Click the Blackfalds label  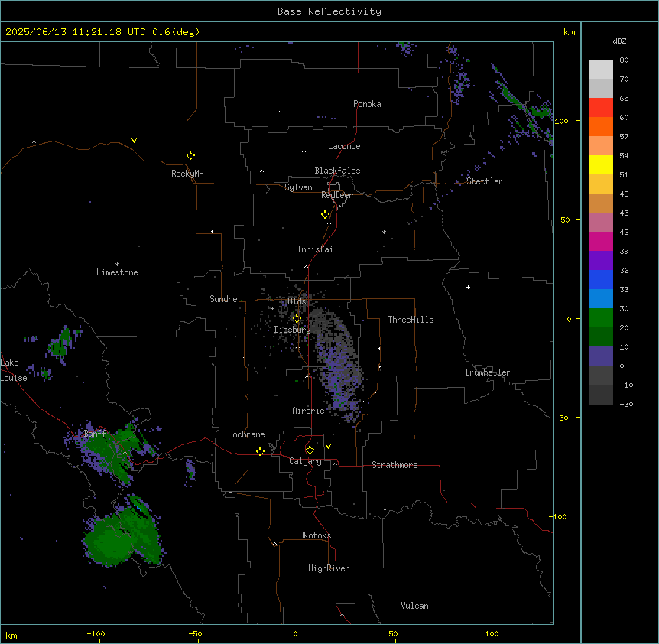(337, 171)
